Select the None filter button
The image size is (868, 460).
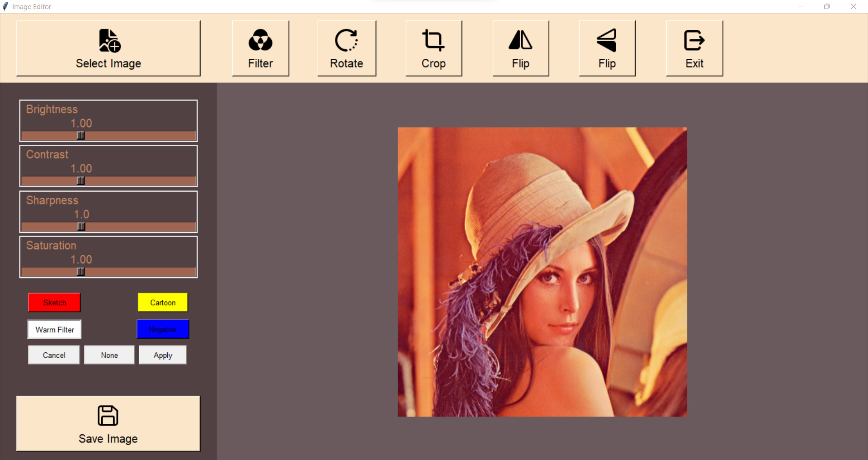tap(109, 355)
